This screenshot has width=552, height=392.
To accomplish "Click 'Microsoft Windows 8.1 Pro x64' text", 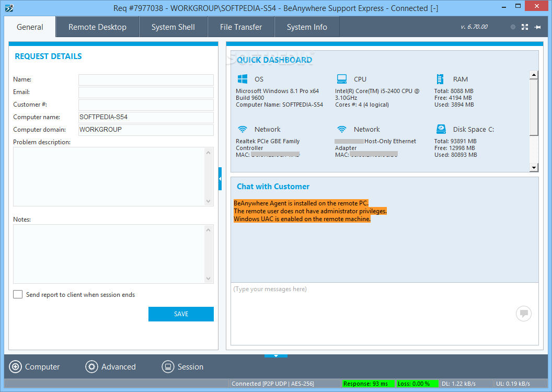I will pyautogui.click(x=278, y=91).
